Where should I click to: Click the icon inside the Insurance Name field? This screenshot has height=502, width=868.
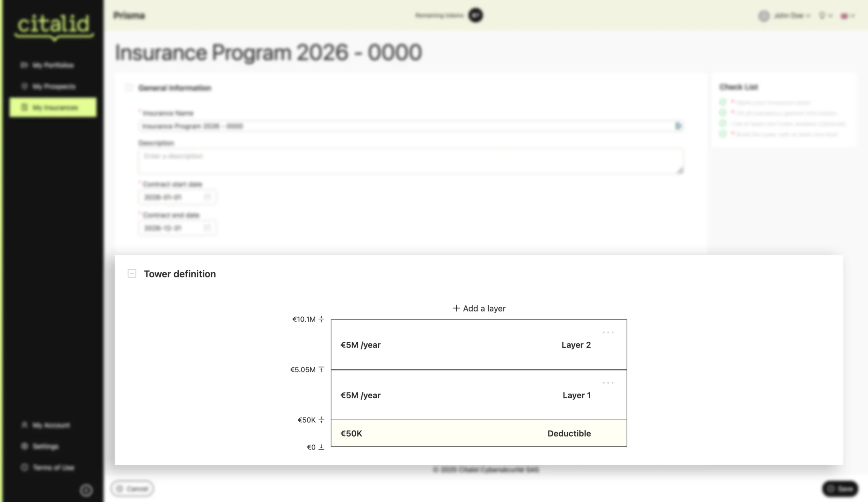(678, 126)
